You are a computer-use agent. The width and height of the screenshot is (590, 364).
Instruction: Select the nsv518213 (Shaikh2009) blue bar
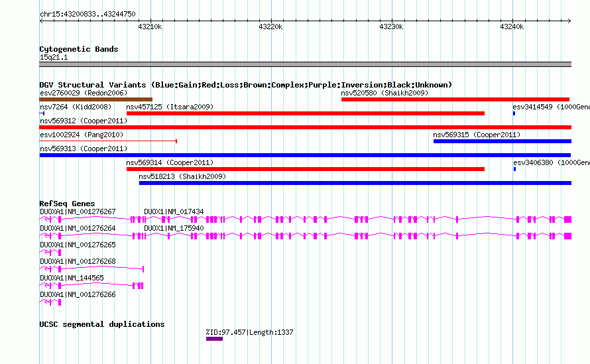[x=355, y=183]
